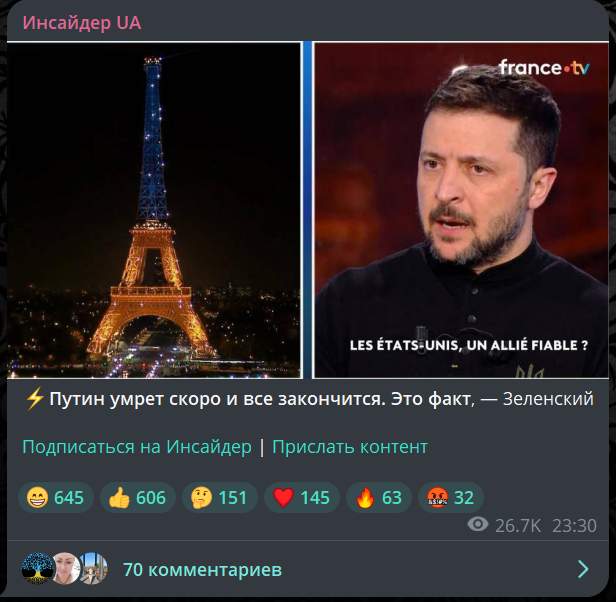The width and height of the screenshot is (616, 602).
Task: Open the 70 комментариев thread
Action: pyautogui.click(x=202, y=569)
